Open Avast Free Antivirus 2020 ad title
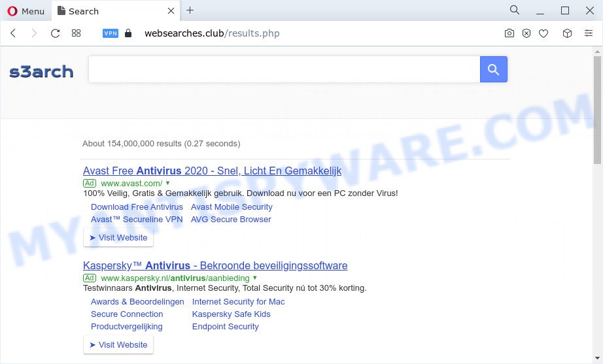The image size is (603, 364). click(x=213, y=171)
